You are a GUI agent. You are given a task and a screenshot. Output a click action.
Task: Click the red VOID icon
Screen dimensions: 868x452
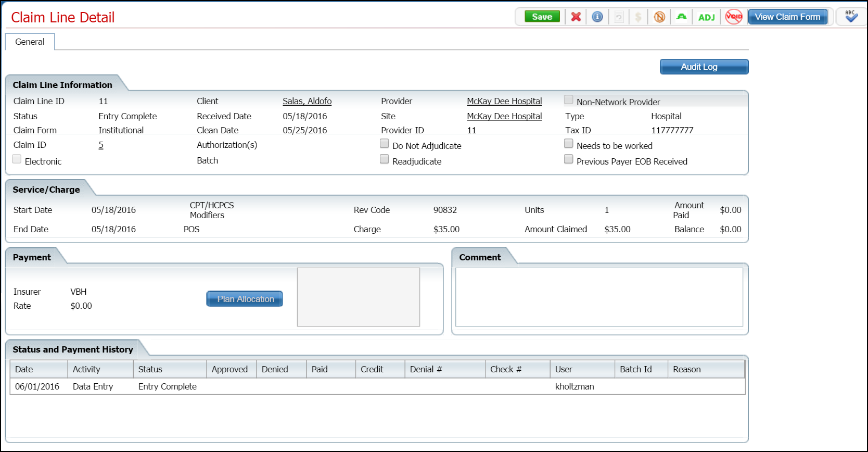[734, 17]
